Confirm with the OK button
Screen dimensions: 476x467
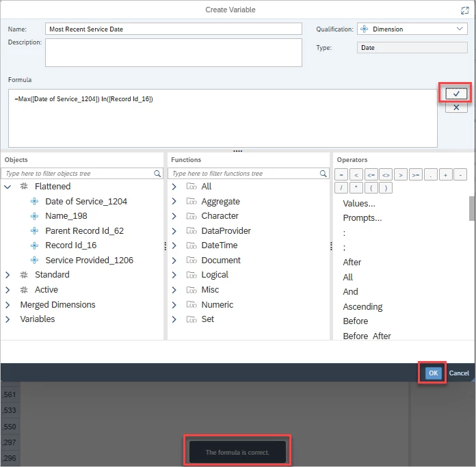coord(433,373)
